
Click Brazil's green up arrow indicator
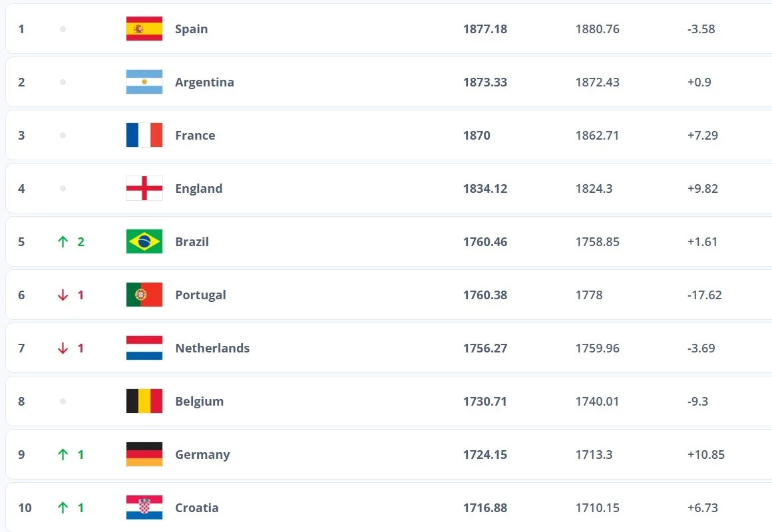click(63, 241)
